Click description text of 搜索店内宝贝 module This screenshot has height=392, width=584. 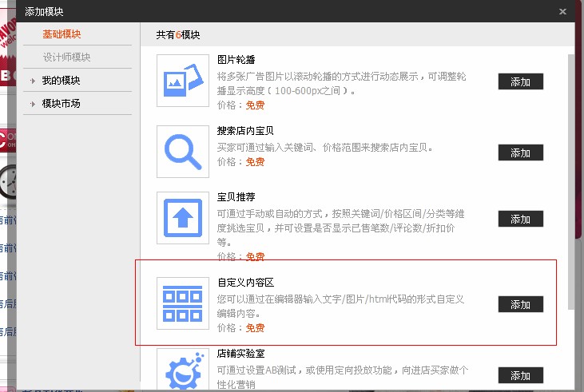click(325, 148)
